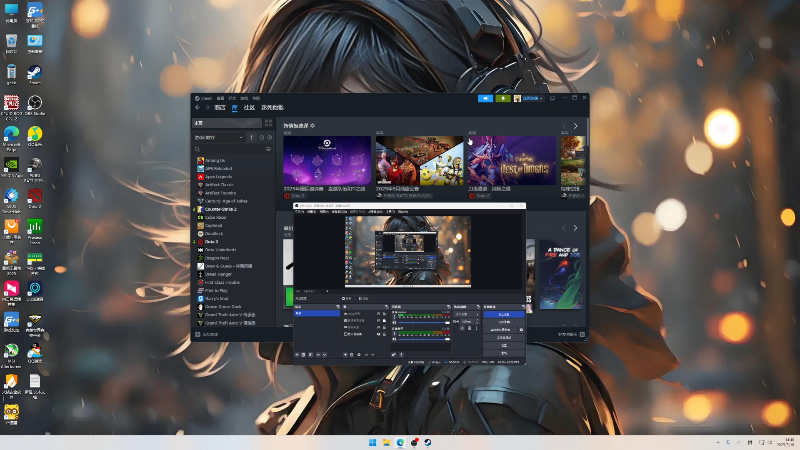Move source down with OBS down chevron
Screen dimensions: 800x450
[x=372, y=355]
